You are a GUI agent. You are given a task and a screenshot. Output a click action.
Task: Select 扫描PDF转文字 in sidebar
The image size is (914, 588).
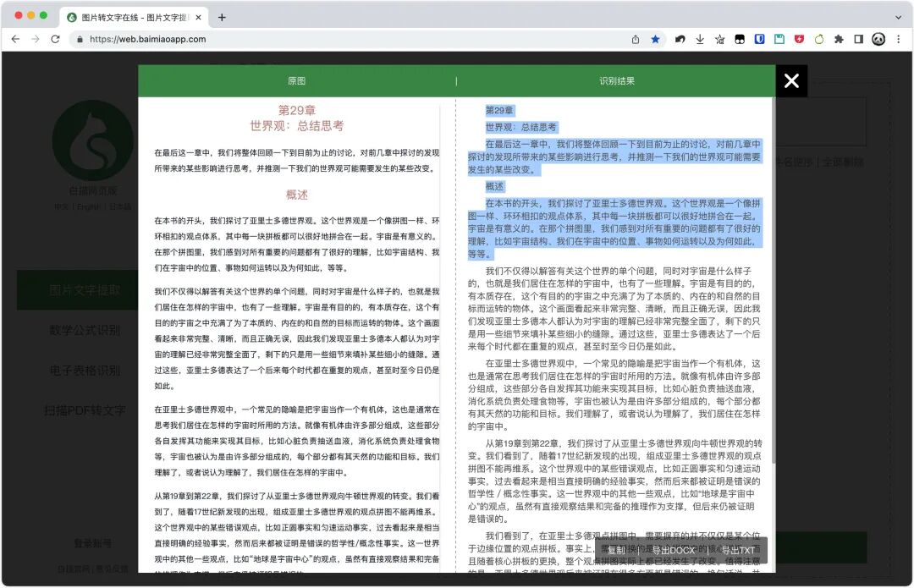[x=85, y=410]
